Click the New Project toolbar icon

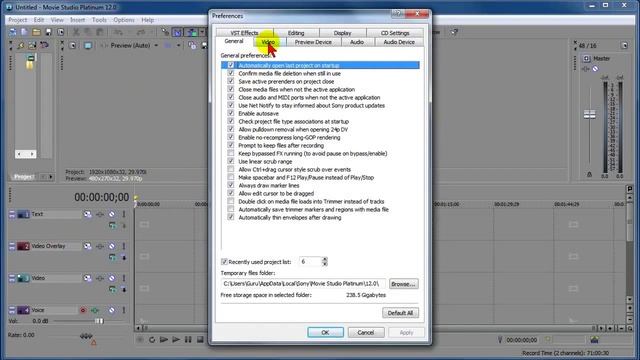[x=24, y=32]
